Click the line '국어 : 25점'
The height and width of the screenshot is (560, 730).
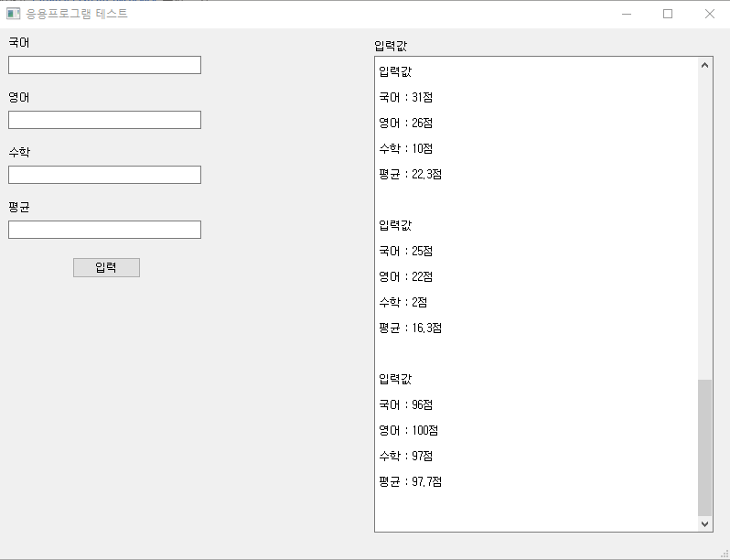point(406,252)
